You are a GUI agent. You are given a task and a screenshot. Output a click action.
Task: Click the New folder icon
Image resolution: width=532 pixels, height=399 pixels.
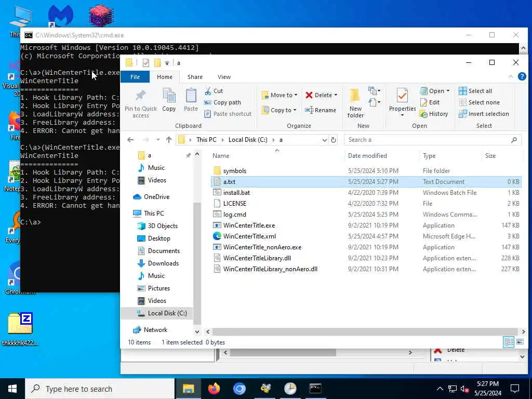click(355, 96)
